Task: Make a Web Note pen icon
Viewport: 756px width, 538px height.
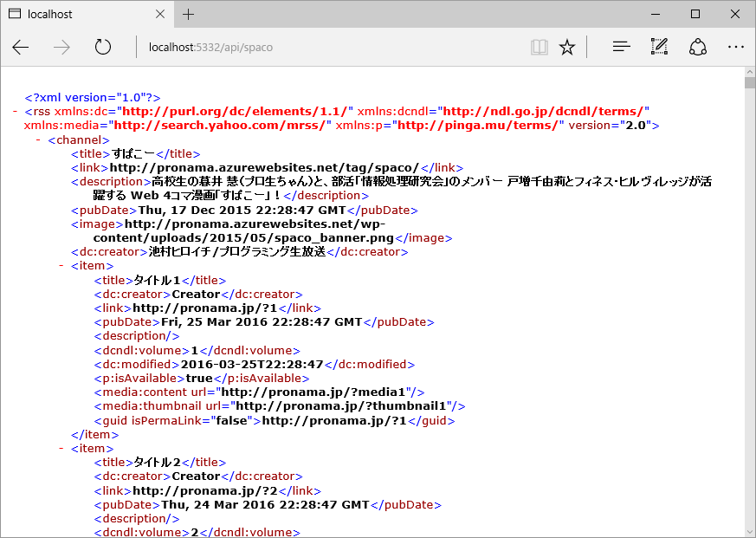Action: 659,47
